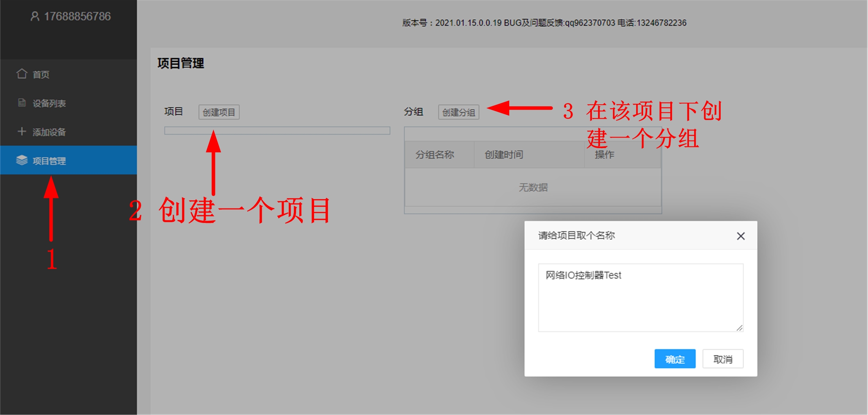
Task: Click the home icon beside 首页
Action: click(x=22, y=74)
